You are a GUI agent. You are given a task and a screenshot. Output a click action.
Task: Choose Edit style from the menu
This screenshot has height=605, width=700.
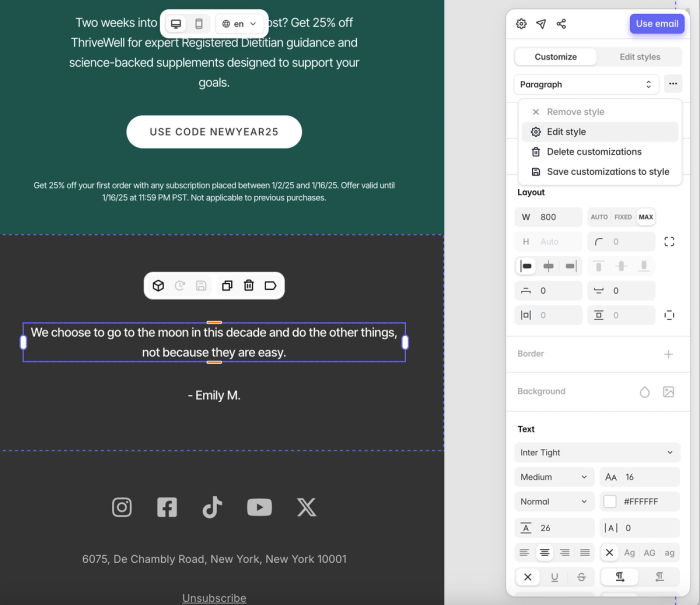[600, 132]
